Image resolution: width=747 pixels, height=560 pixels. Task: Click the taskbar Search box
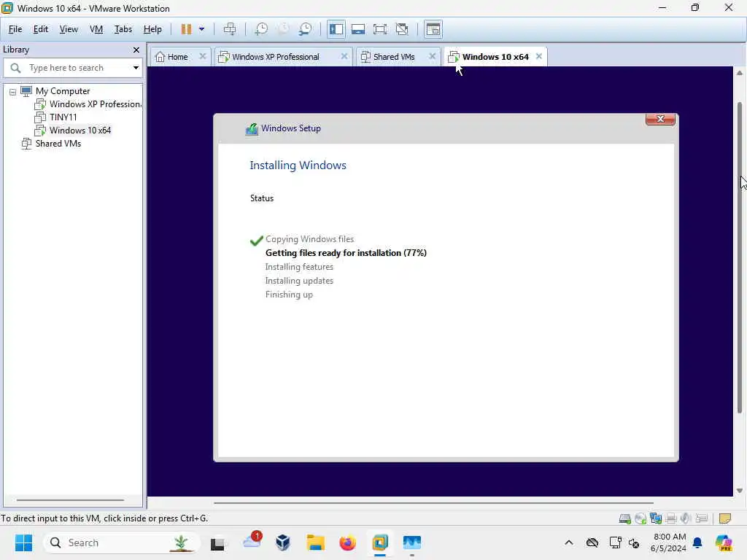[x=122, y=542]
